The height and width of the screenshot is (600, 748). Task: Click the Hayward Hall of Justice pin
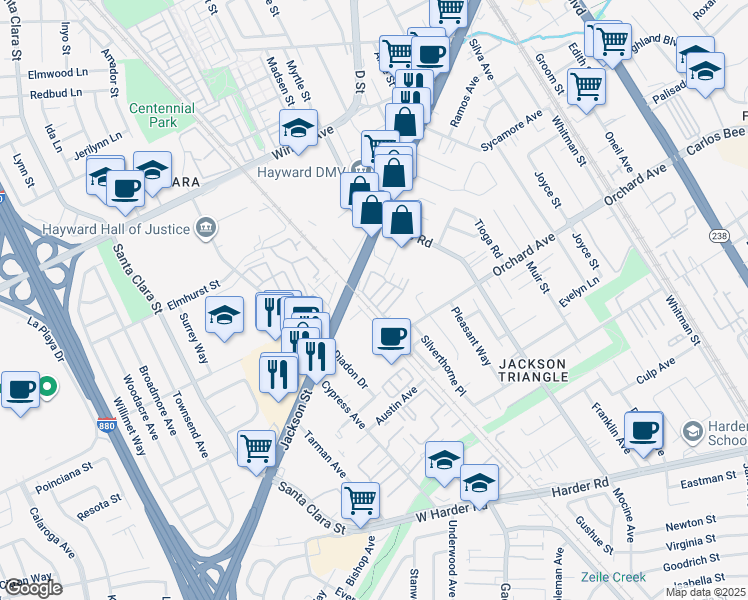tap(206, 229)
